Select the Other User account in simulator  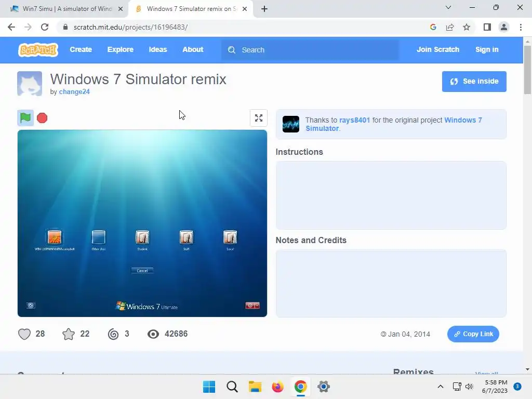98,237
